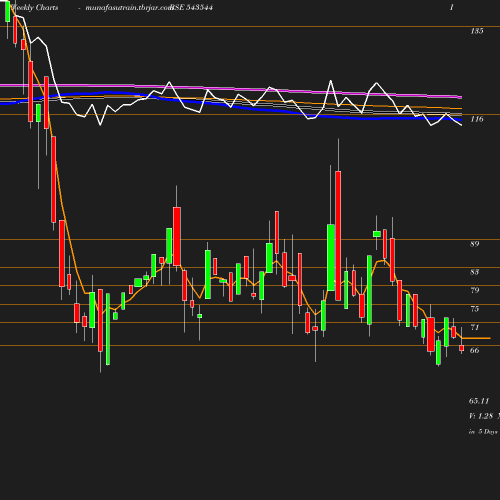
Task: Click the "in 5 Days" text
Action: 483,432
